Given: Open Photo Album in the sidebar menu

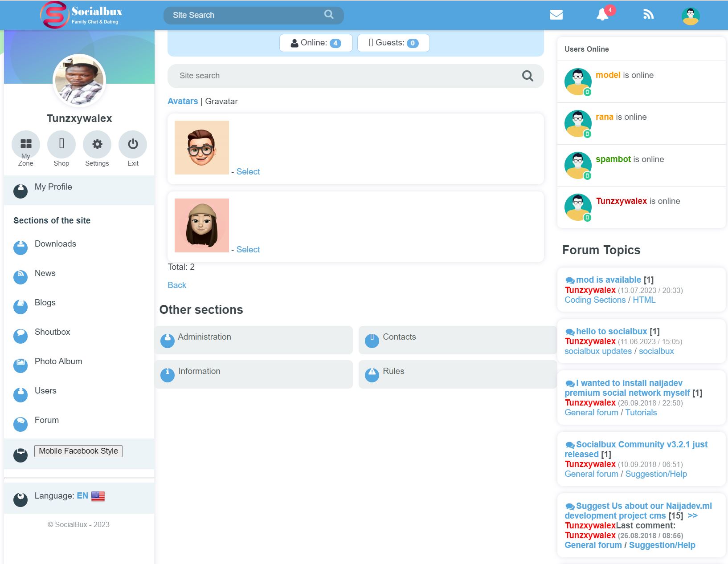Looking at the screenshot, I should [58, 361].
